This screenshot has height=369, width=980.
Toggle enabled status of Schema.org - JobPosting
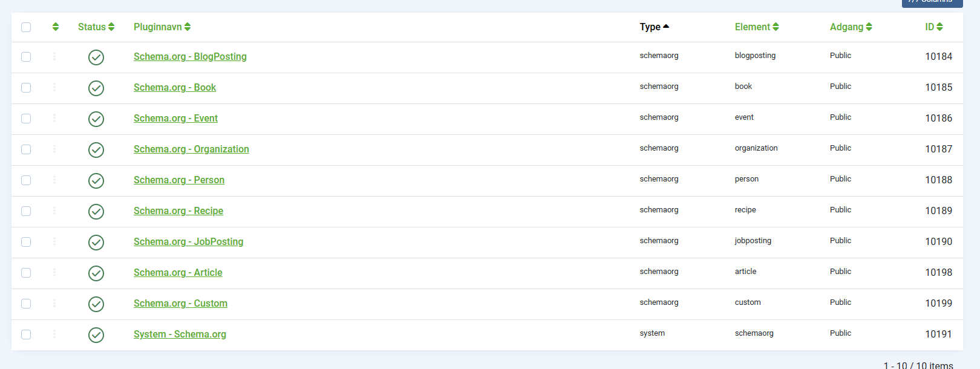[x=96, y=243]
